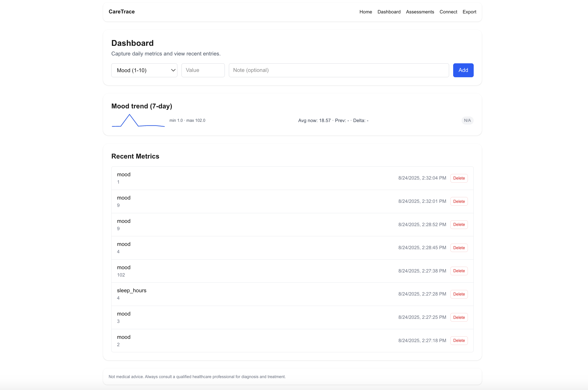The height and width of the screenshot is (390, 588).
Task: Open the Mood (1-10) metric dropdown
Action: click(x=144, y=70)
